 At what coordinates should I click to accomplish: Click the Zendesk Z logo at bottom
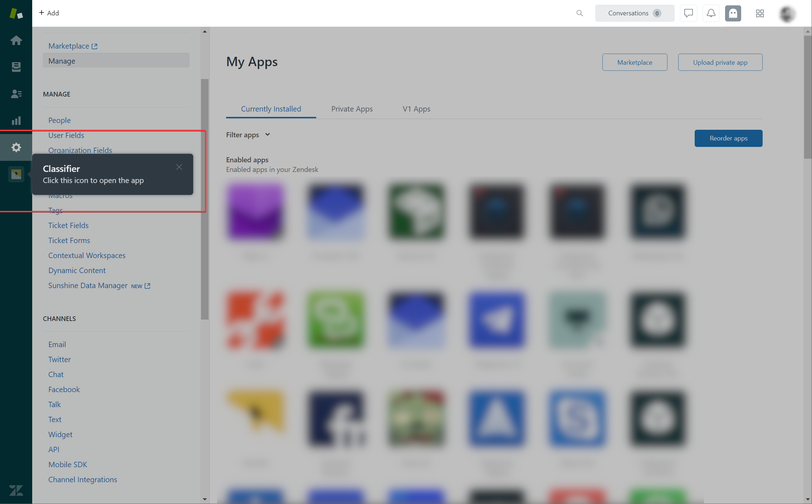16,490
